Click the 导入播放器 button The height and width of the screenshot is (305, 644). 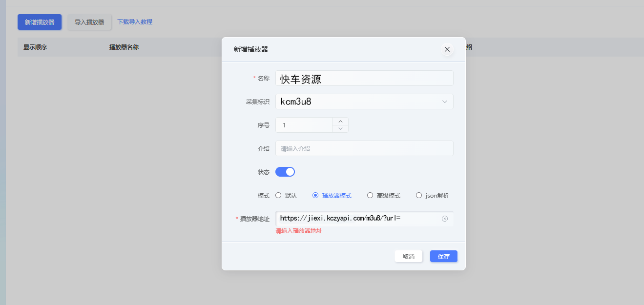(89, 22)
